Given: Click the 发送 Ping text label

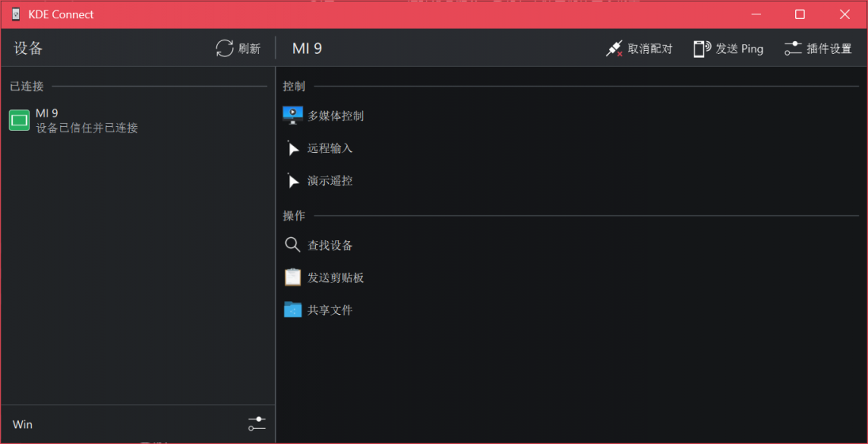Looking at the screenshot, I should click(740, 48).
